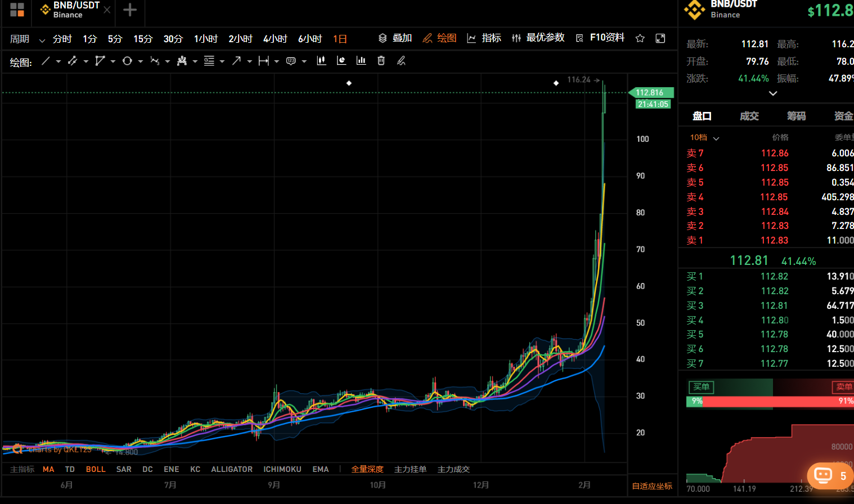Select the arrow drawing tool
Screen dimensions: 854x504
pyautogui.click(x=236, y=61)
